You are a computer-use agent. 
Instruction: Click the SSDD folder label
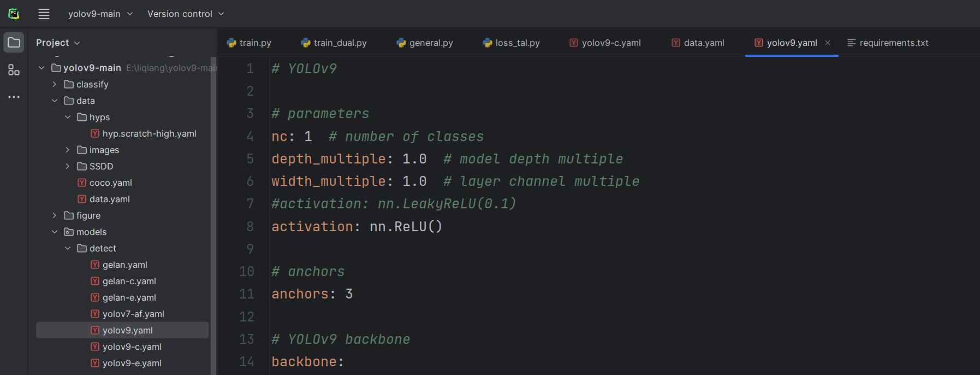pyautogui.click(x=102, y=166)
